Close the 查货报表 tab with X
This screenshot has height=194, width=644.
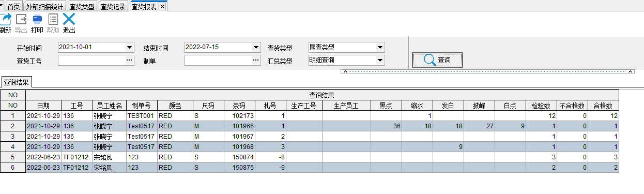(162, 7)
